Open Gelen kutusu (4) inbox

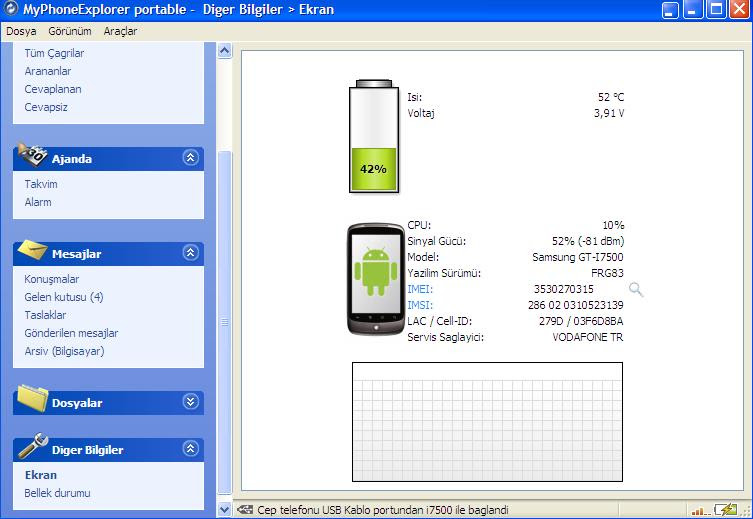tap(64, 297)
